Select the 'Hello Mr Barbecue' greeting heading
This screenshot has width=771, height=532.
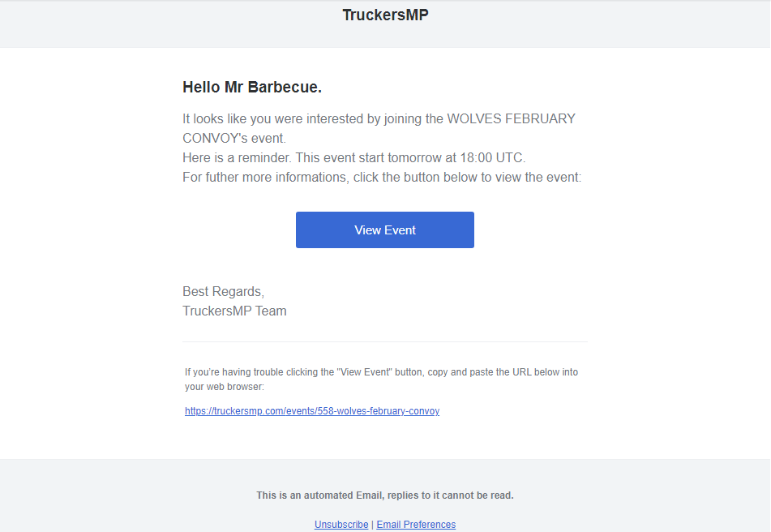(x=252, y=87)
